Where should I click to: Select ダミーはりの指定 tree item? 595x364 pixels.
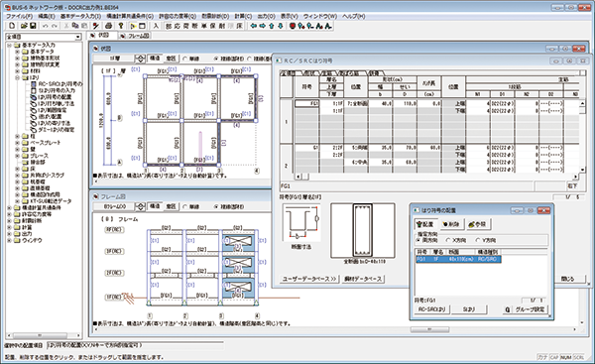(x=57, y=130)
